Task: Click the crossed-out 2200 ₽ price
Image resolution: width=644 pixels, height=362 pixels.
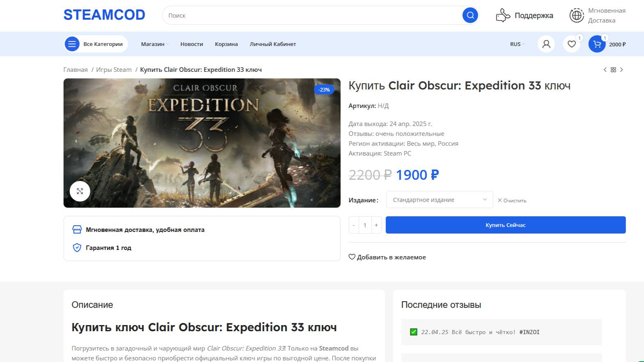Action: [370, 175]
